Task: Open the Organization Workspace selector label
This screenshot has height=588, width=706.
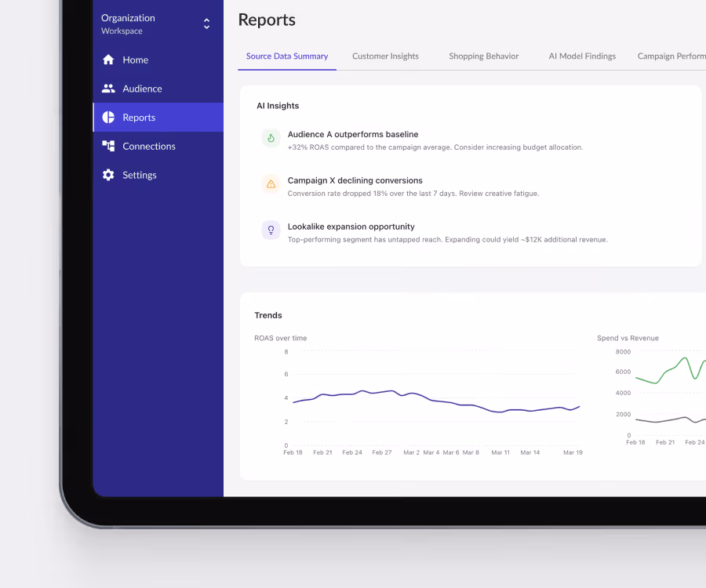Action: click(128, 24)
